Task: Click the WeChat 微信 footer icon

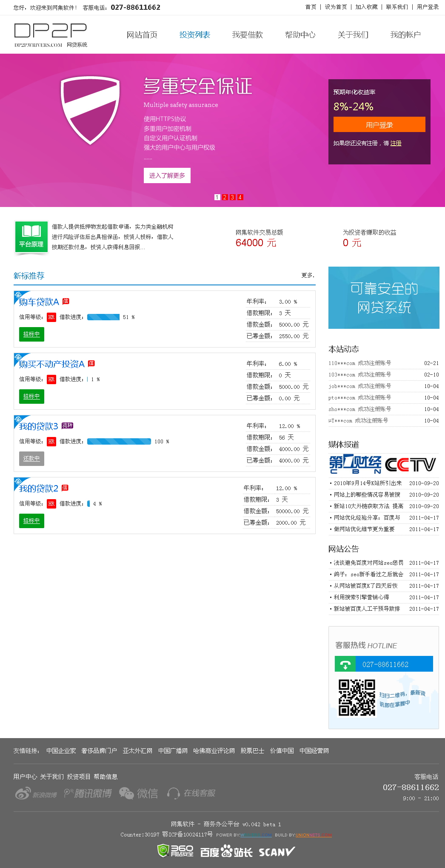Action: point(139,793)
